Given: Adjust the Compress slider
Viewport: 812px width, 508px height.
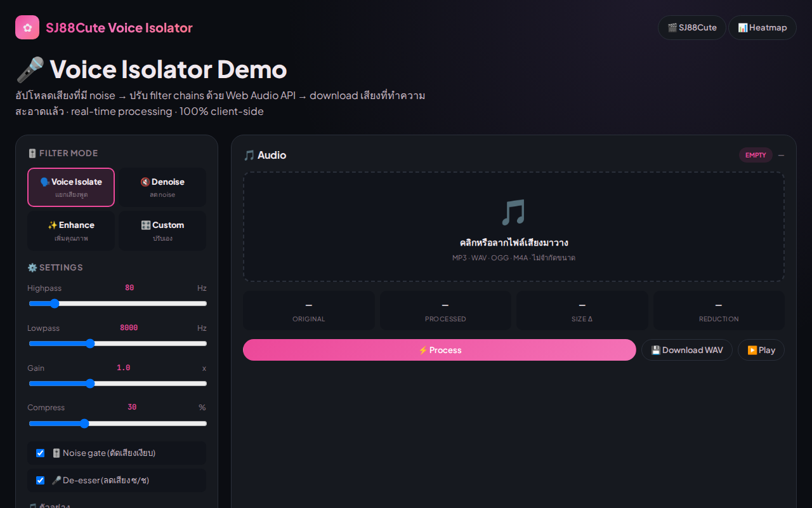Looking at the screenshot, I should click(117, 424).
